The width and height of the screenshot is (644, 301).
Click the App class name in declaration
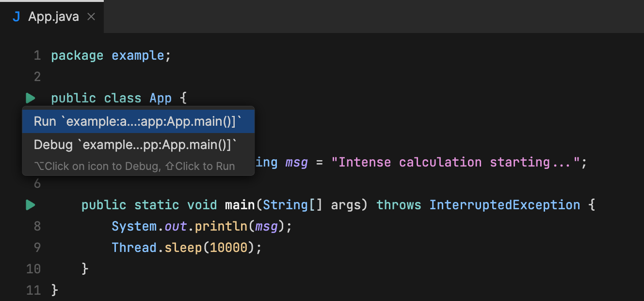click(x=161, y=98)
